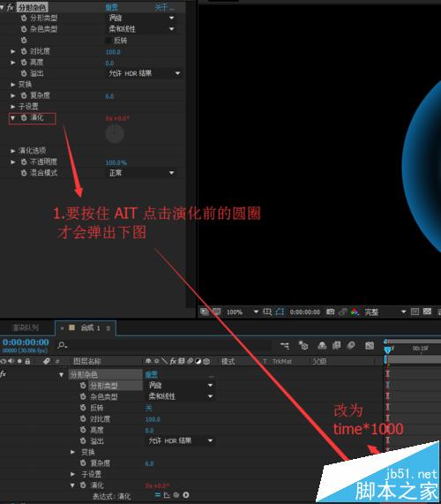Open the 合成 1 tab panel menu
Image resolution: width=441 pixels, height=504 pixels.
coord(108,328)
